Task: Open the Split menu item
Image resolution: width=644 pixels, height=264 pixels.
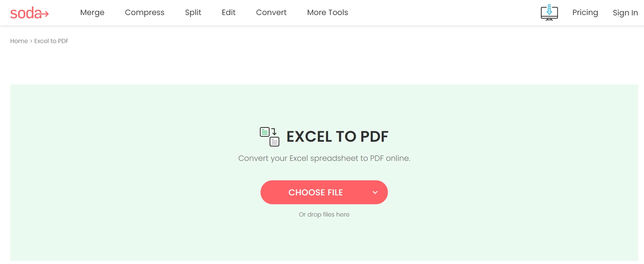Action: [193, 13]
